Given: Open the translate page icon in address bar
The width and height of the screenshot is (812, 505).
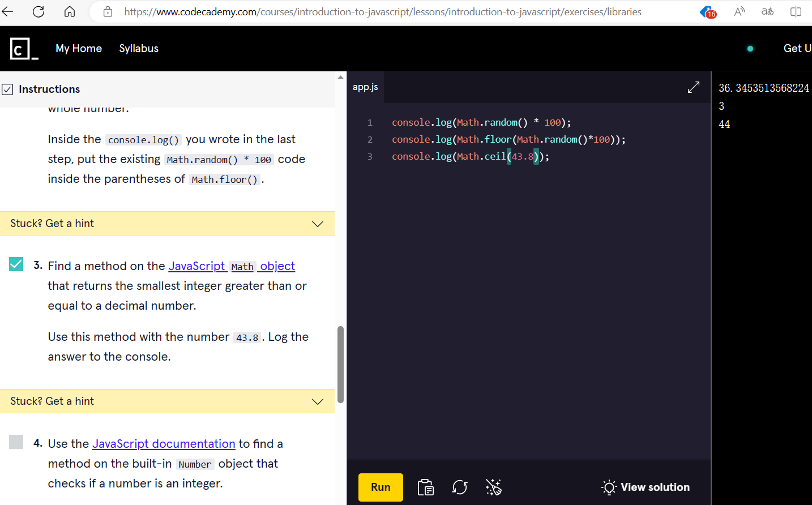Looking at the screenshot, I should [767, 12].
